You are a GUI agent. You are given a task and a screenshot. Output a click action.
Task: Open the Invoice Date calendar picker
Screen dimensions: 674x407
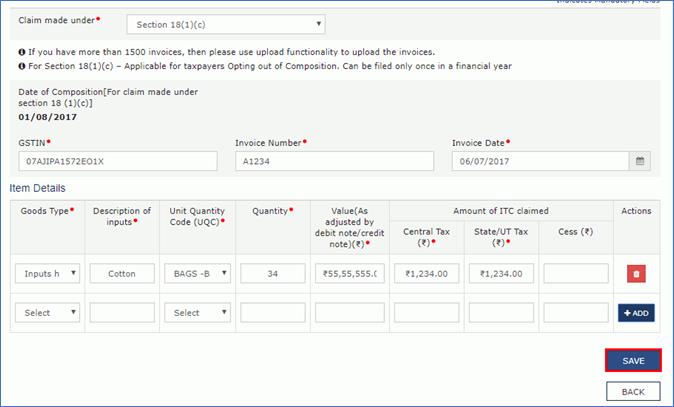(640, 161)
